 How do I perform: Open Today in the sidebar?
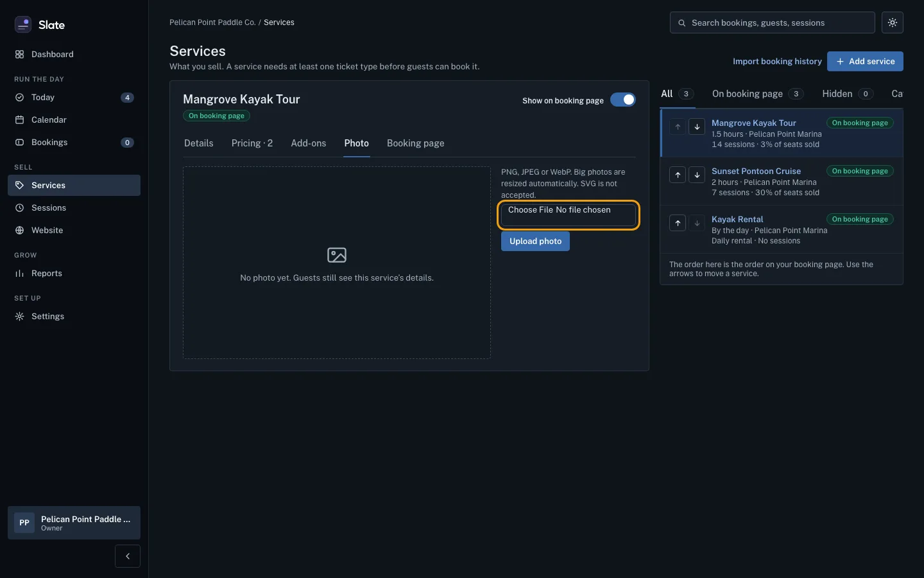click(74, 98)
